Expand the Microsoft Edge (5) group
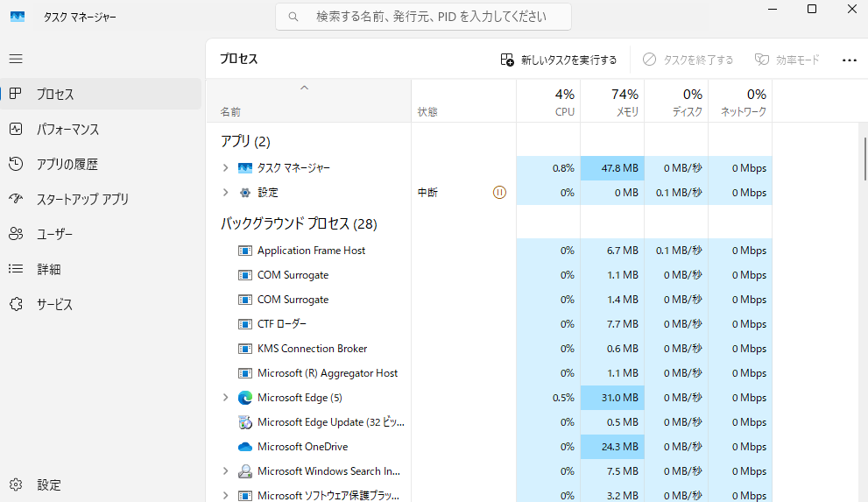The height and width of the screenshot is (502, 868). [225, 398]
